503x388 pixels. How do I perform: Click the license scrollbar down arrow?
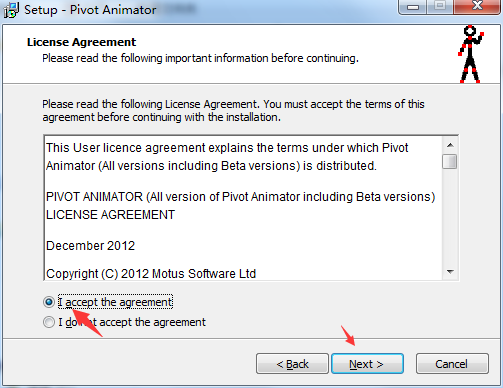click(450, 272)
